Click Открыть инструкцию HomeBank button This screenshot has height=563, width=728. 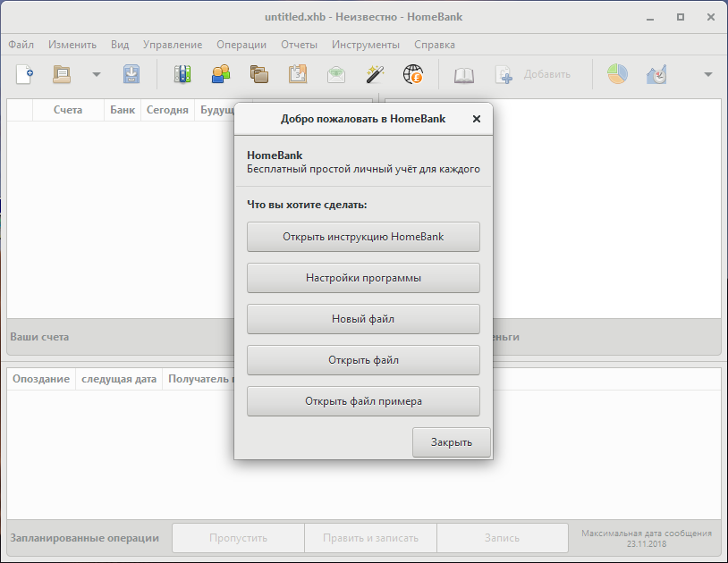point(363,237)
